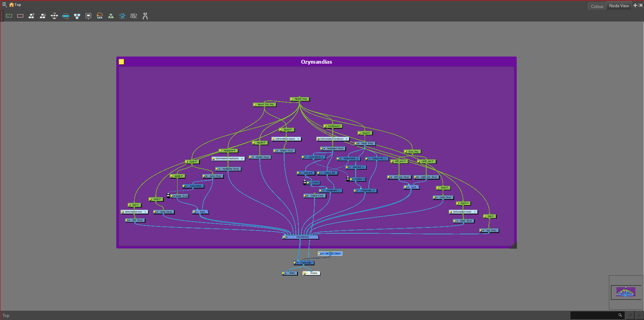Click the plus add-view icon
This screenshot has width=644, height=320.
click(x=635, y=5)
